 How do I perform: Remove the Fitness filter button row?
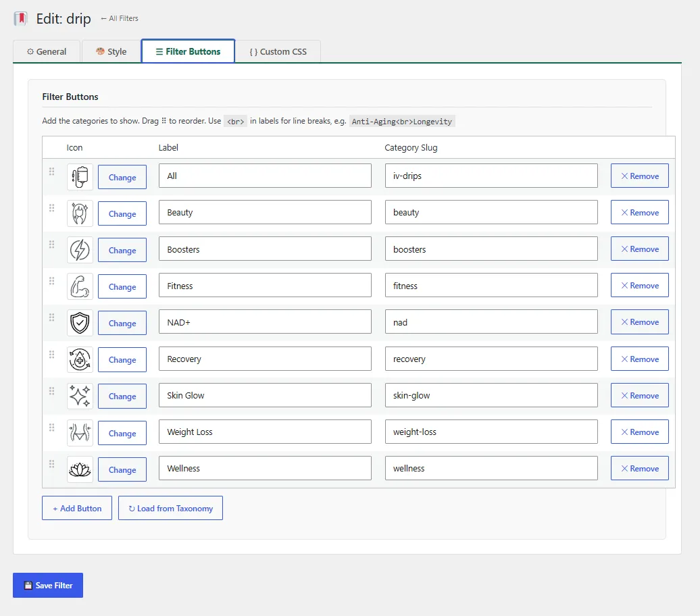coord(640,286)
